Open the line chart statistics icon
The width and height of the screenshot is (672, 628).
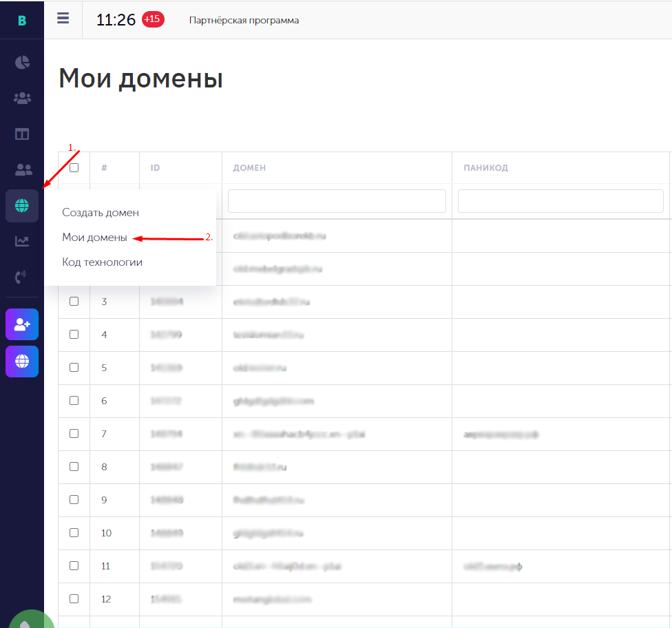[22, 241]
